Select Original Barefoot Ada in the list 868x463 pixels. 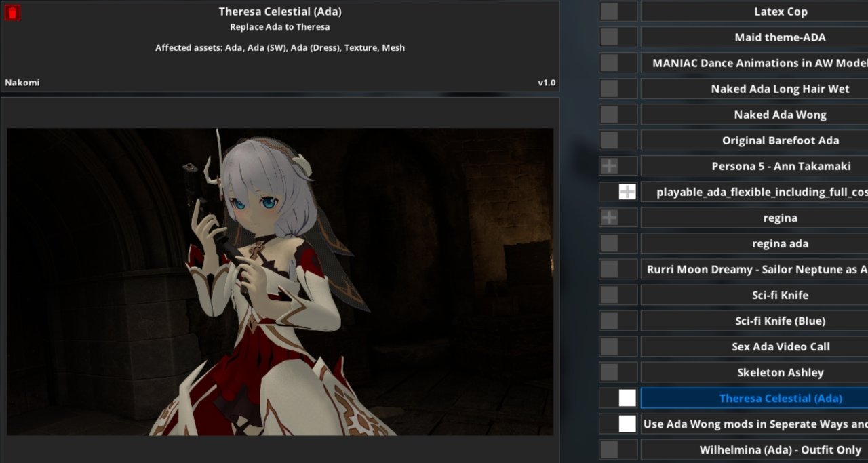(754, 140)
